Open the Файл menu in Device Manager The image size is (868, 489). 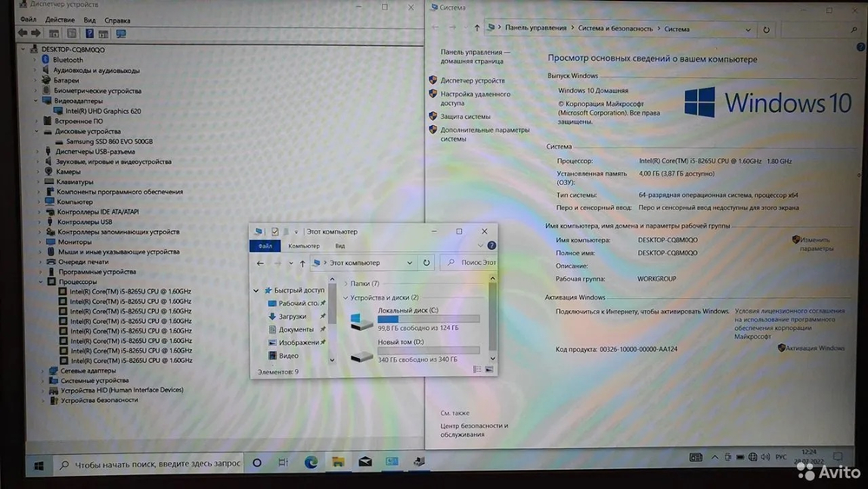[29, 20]
